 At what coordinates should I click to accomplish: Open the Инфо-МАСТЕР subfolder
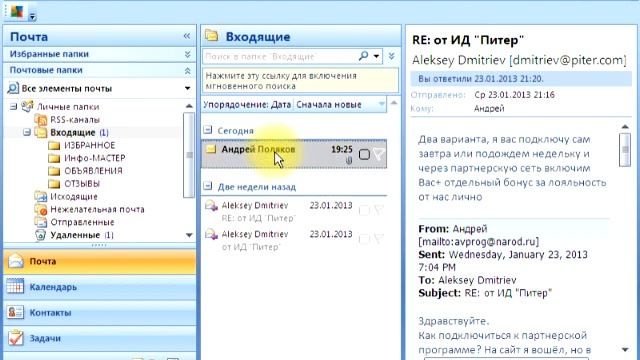coord(95,158)
